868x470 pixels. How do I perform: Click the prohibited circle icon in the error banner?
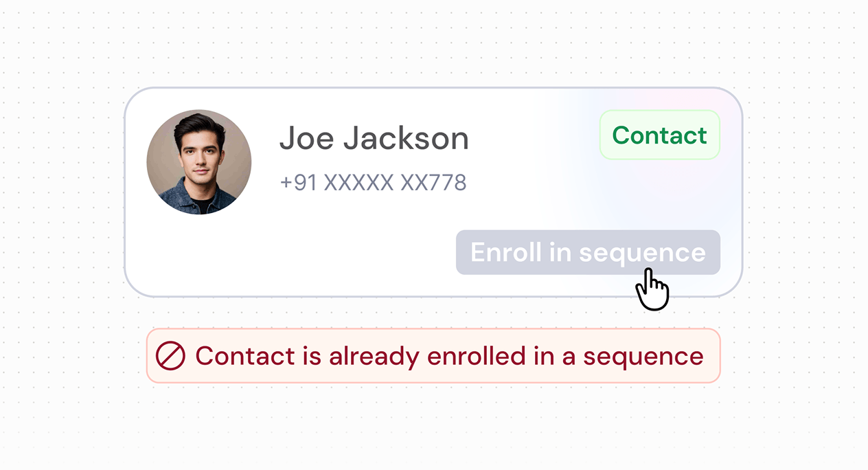[x=170, y=356]
